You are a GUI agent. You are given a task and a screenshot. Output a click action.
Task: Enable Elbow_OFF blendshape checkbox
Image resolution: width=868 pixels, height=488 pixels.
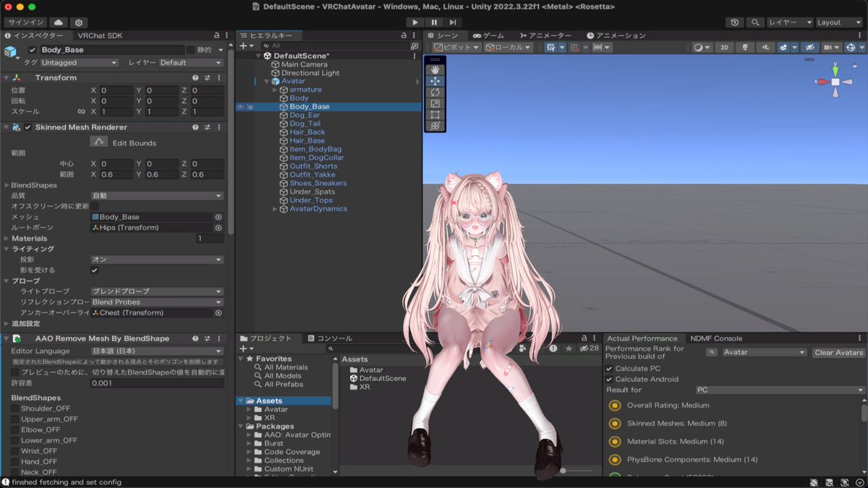[15, 429]
